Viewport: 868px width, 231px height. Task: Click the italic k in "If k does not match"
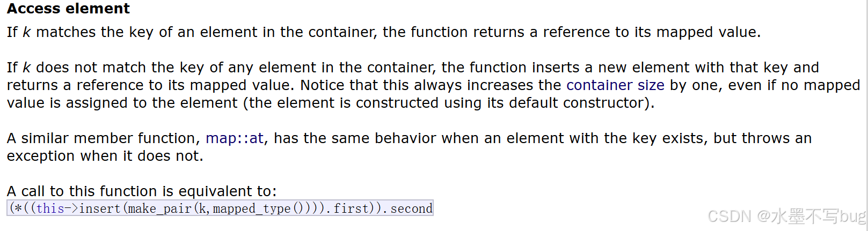[26, 68]
